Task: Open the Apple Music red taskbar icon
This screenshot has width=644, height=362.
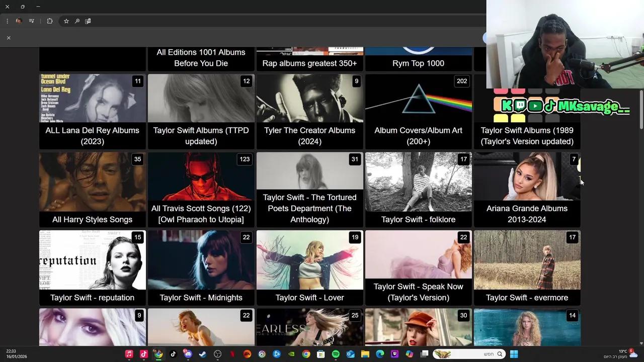Action: pyautogui.click(x=129, y=354)
